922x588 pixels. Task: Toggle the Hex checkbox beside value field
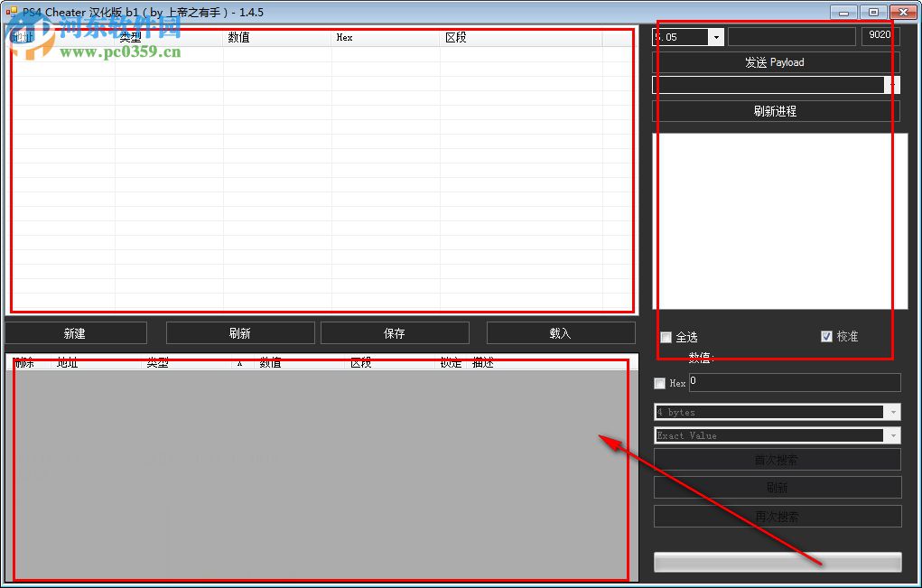(660, 383)
